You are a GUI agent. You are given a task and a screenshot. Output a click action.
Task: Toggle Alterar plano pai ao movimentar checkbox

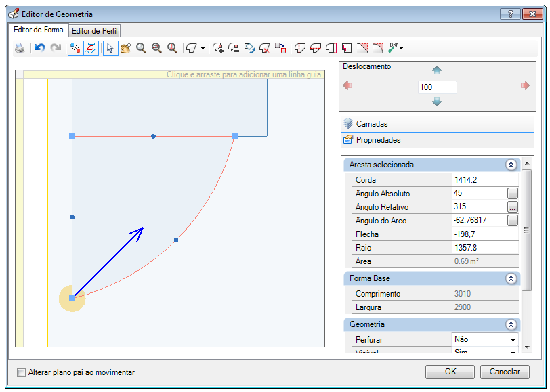click(22, 372)
